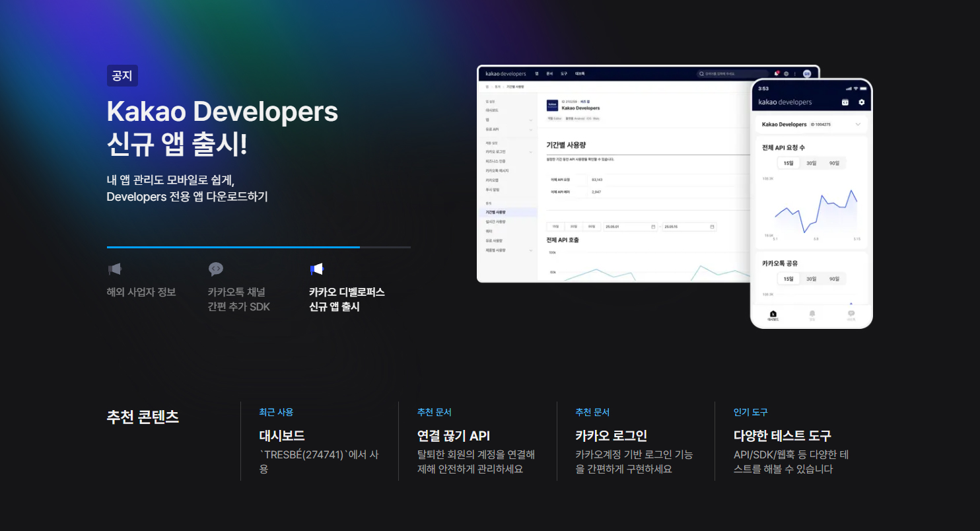Open the 연결 끊기 API document
The height and width of the screenshot is (531, 980).
(x=477, y=441)
